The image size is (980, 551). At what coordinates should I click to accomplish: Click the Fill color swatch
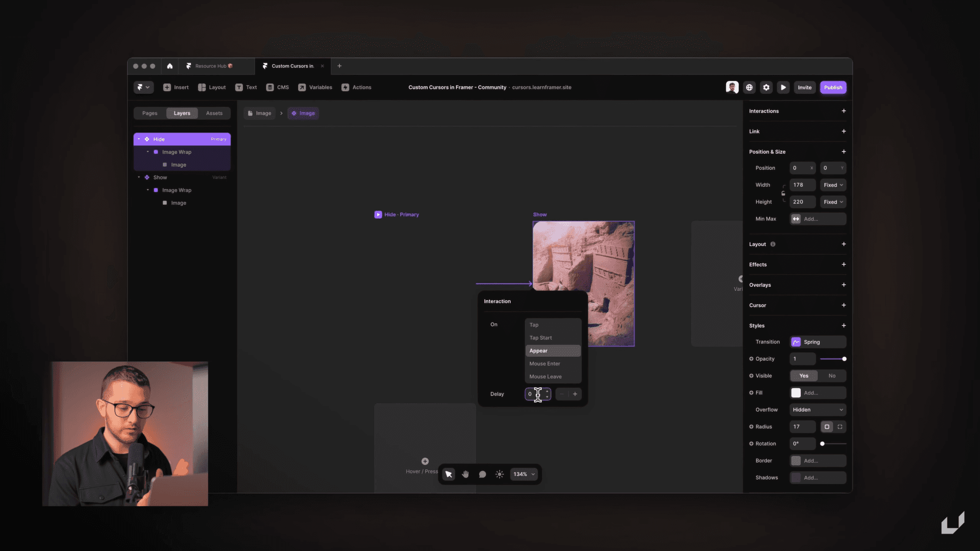(x=796, y=393)
